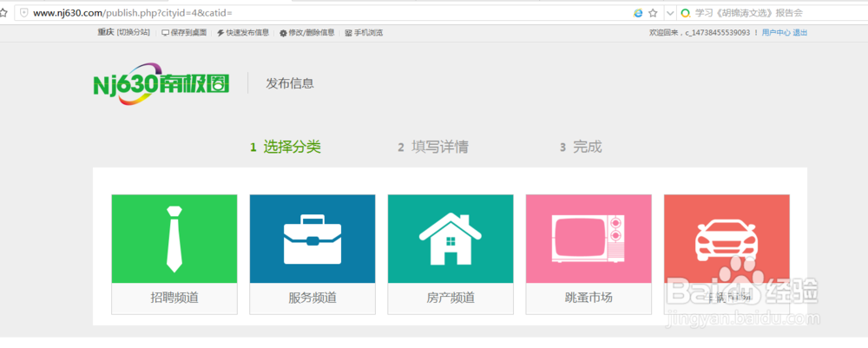
Task: Click the lightning icon beside 快速发布信息
Action: [220, 33]
